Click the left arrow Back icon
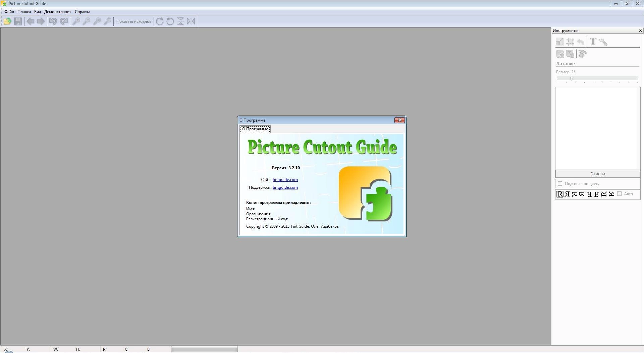Viewport: 644px width, 353px height. coord(31,21)
